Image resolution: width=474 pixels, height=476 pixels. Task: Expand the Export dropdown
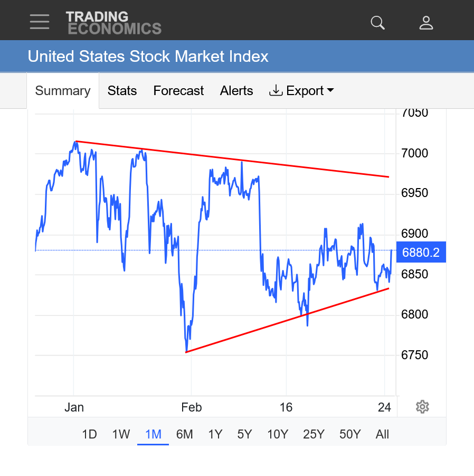coord(301,91)
